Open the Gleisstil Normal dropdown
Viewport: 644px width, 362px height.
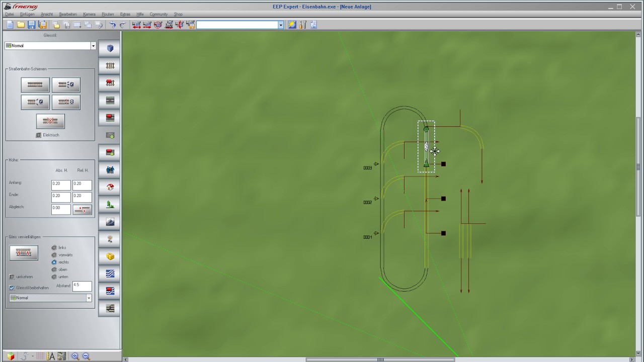click(x=93, y=46)
